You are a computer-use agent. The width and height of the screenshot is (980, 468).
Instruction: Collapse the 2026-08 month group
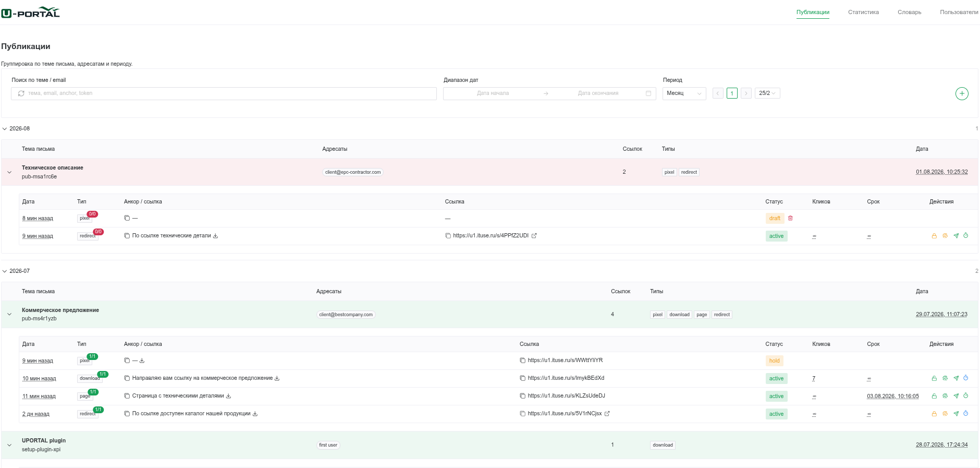(5, 129)
